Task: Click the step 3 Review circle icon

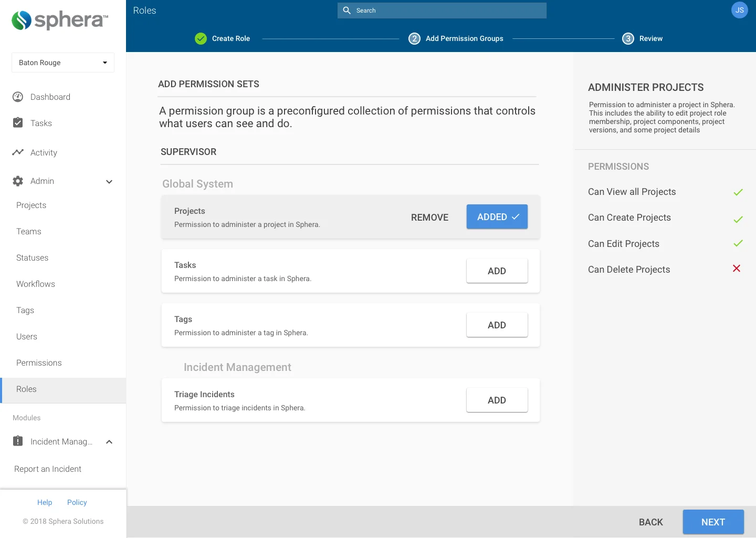Action: point(628,38)
